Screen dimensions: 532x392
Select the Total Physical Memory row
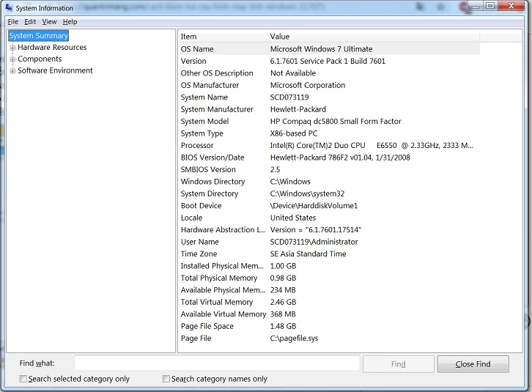click(x=329, y=278)
